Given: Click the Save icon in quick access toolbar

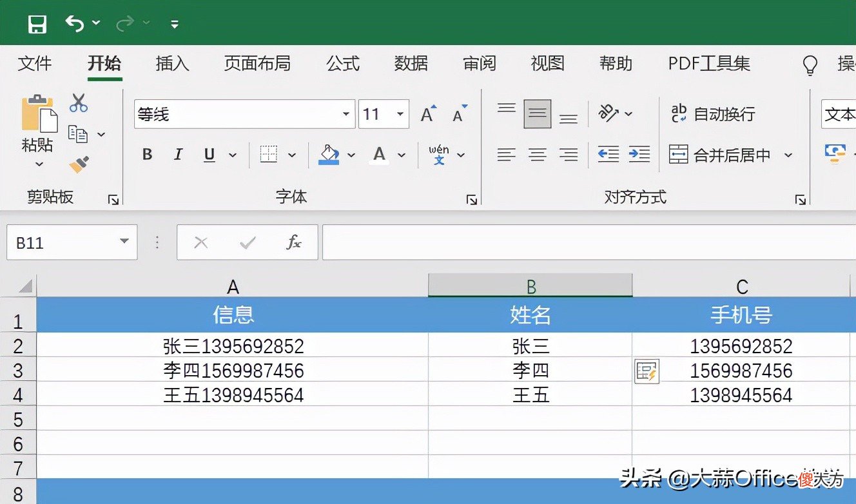Looking at the screenshot, I should pos(37,24).
